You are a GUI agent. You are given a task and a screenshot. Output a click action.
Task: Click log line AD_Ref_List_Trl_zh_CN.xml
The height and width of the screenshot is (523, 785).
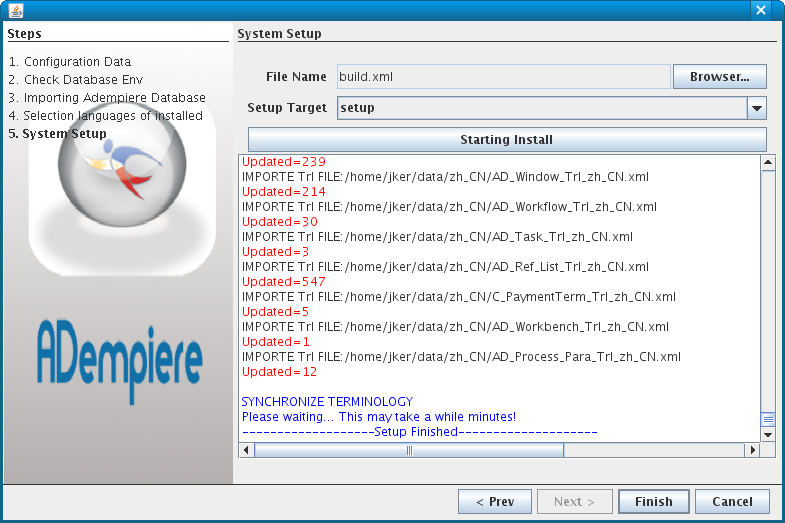(x=445, y=267)
